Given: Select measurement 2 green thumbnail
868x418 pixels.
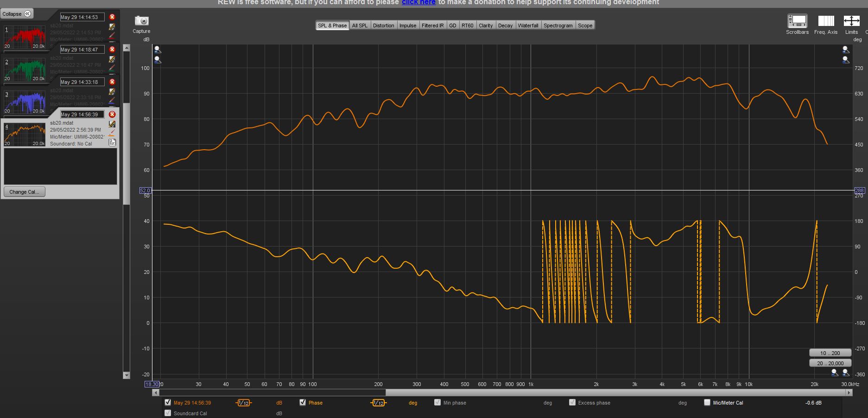Looking at the screenshot, I should click(25, 70).
